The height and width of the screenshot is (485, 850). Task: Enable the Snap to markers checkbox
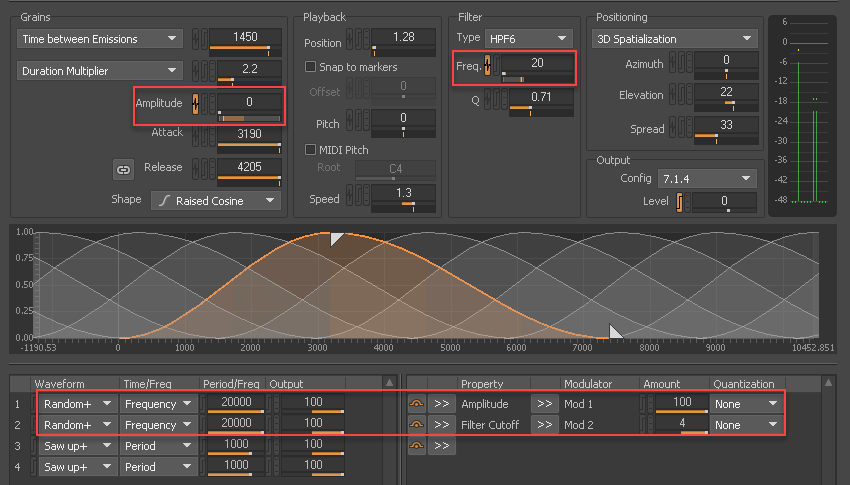click(310, 67)
